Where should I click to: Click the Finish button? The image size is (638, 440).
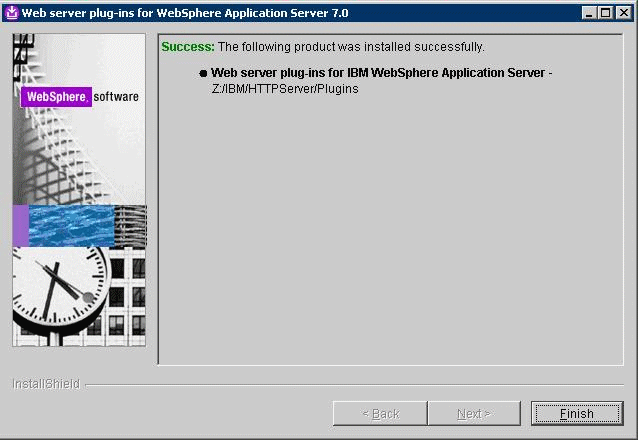click(x=577, y=414)
